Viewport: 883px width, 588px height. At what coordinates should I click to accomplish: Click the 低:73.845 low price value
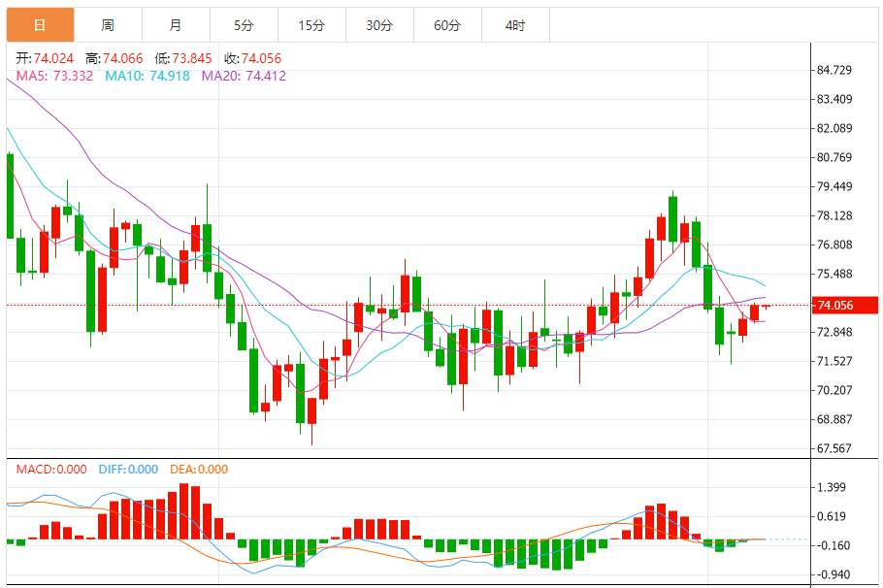coord(183,58)
